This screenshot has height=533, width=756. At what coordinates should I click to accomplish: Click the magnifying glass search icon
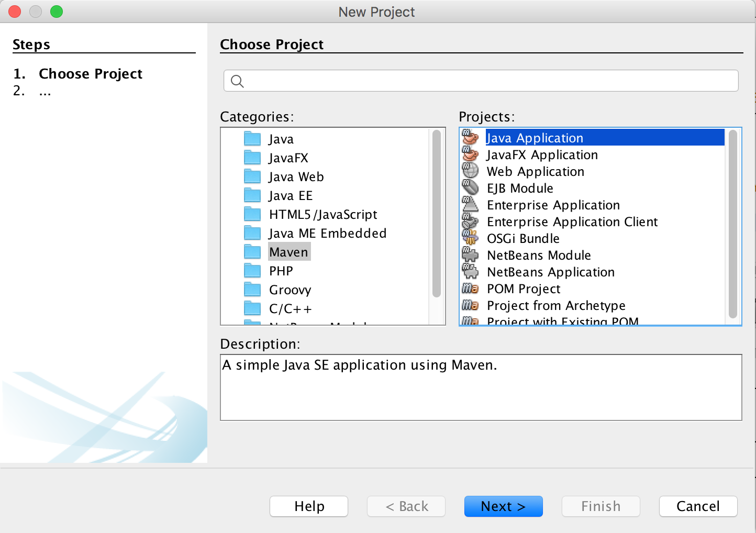click(237, 81)
